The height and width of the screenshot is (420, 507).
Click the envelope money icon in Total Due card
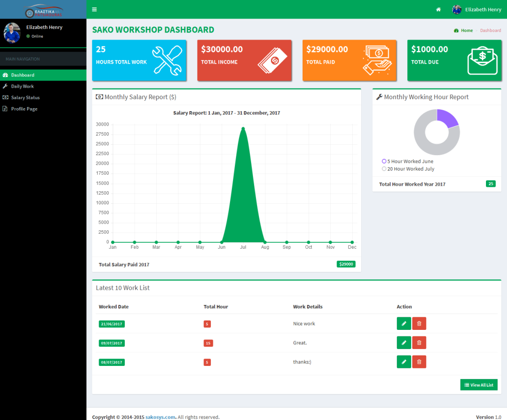(x=482, y=61)
